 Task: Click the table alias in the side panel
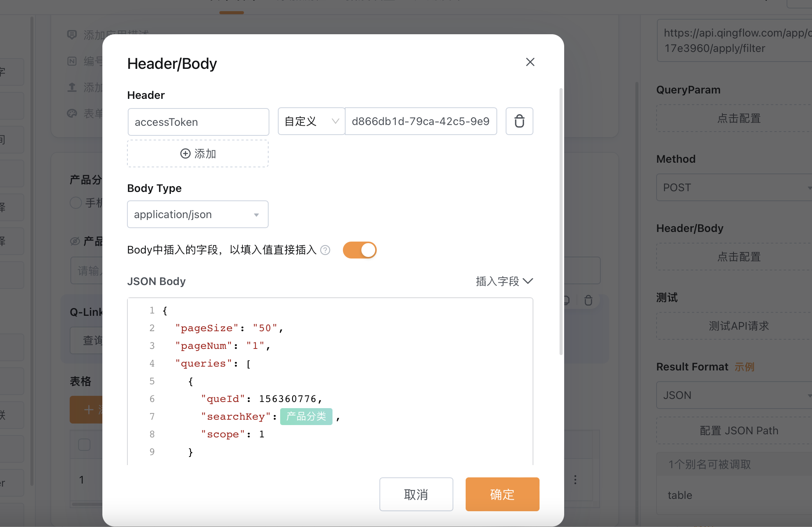680,495
